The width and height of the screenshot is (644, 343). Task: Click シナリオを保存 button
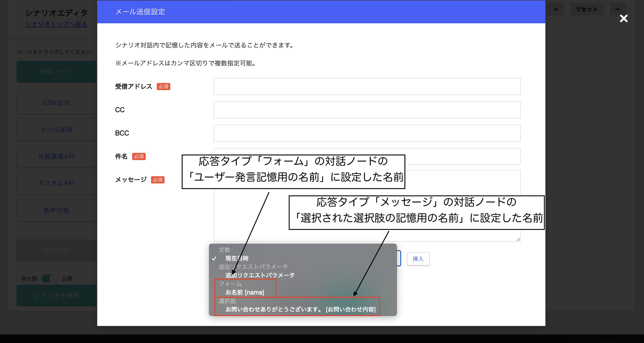click(56, 295)
